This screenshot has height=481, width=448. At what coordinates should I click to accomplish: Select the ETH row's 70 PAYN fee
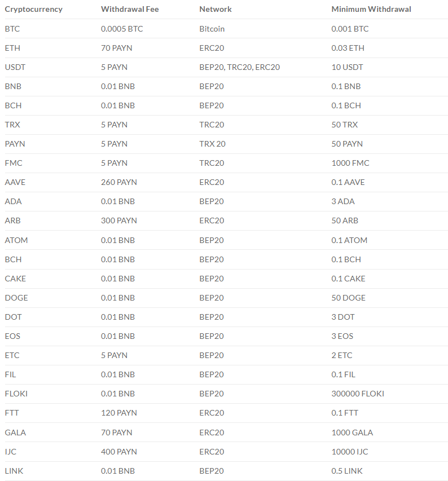pos(117,48)
